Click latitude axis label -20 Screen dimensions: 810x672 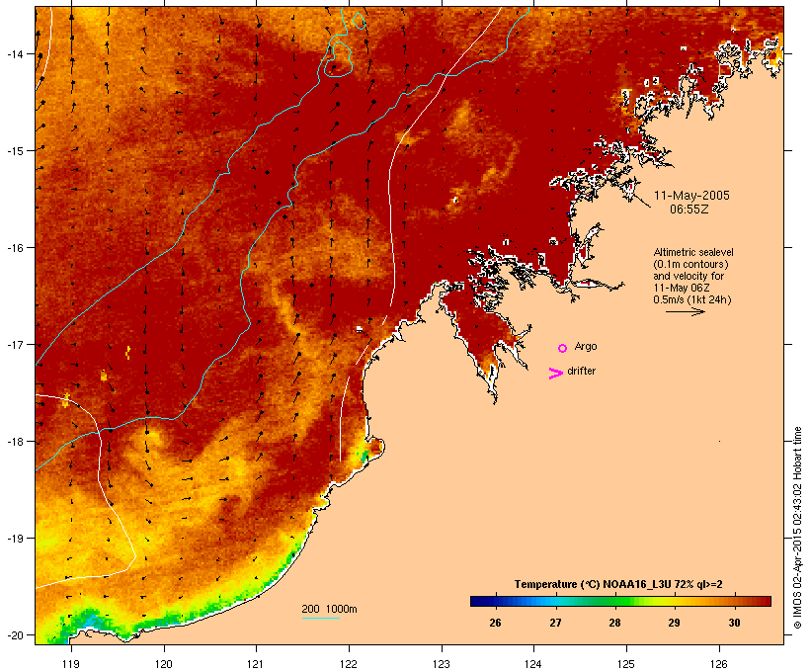point(14,635)
